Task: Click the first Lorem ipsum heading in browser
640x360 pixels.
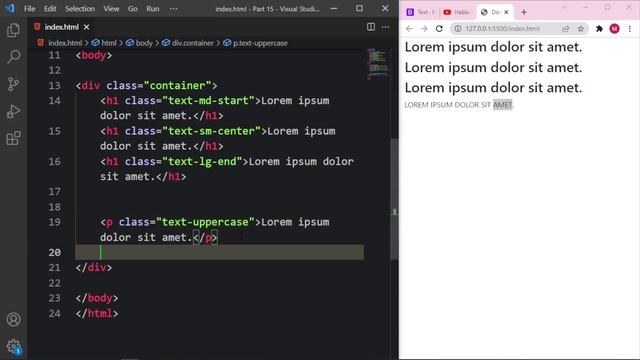Action: point(493,47)
